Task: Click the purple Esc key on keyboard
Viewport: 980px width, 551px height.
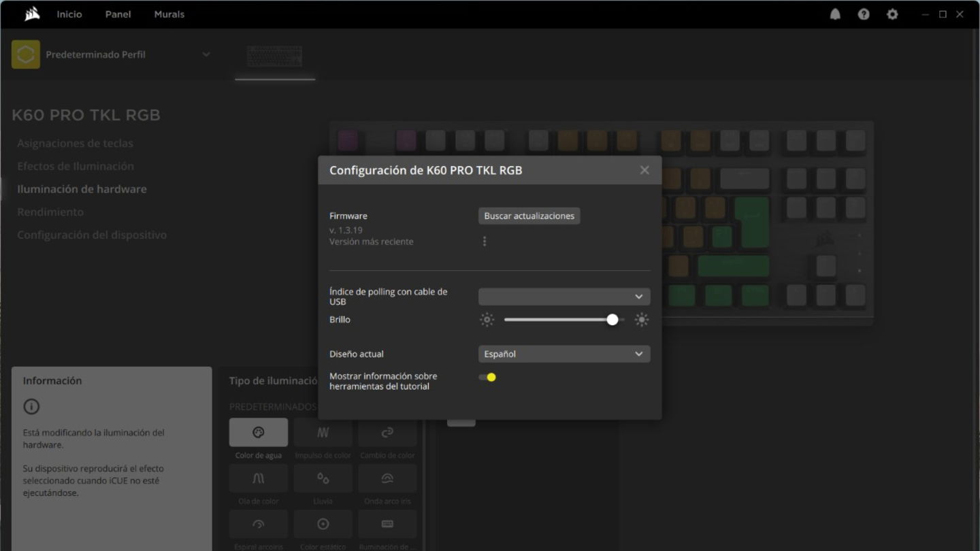Action: pos(348,141)
